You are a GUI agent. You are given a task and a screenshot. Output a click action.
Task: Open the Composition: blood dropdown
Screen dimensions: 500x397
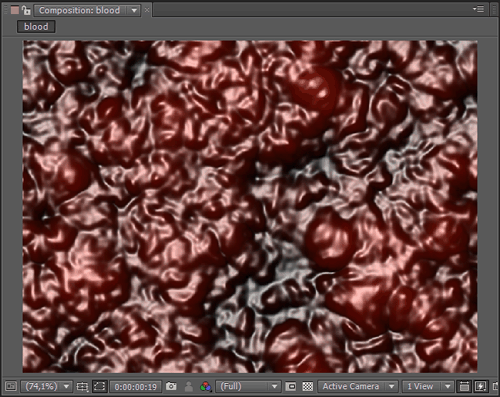coord(87,10)
